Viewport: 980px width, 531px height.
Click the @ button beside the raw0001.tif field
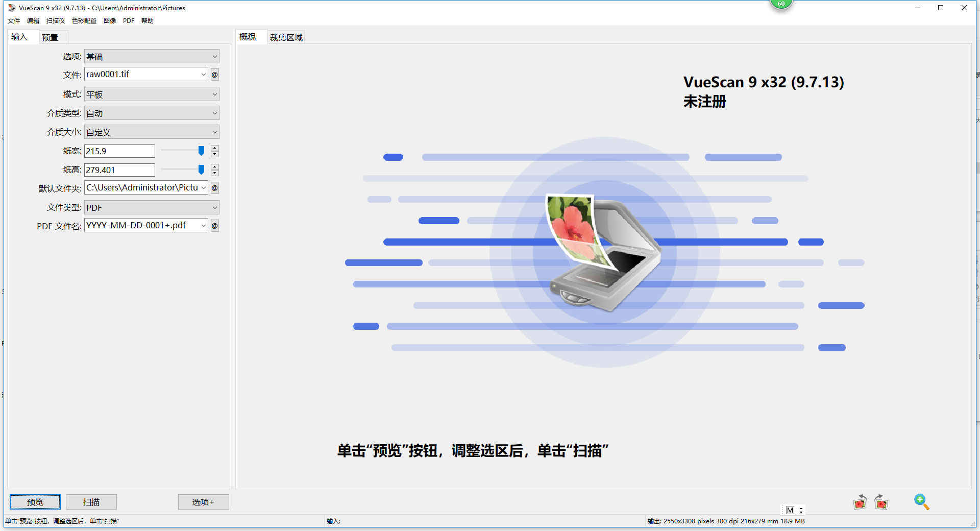(x=215, y=75)
